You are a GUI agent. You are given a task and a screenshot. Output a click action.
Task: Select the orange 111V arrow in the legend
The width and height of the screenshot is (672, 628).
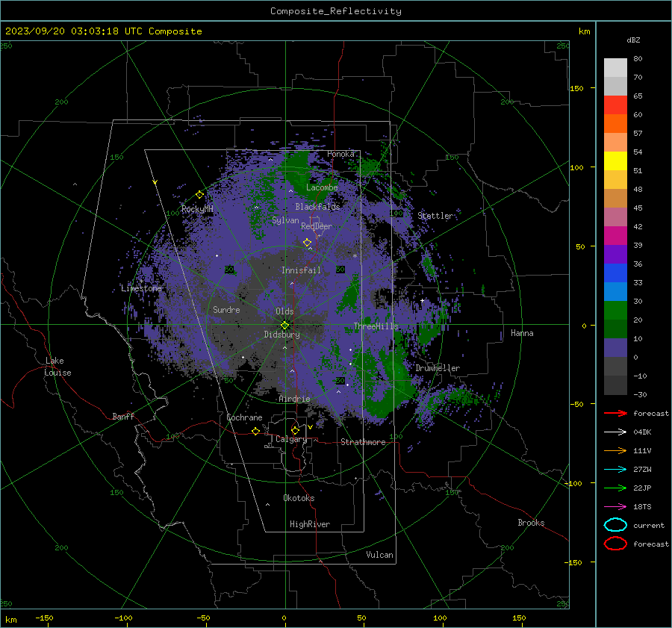(x=615, y=450)
